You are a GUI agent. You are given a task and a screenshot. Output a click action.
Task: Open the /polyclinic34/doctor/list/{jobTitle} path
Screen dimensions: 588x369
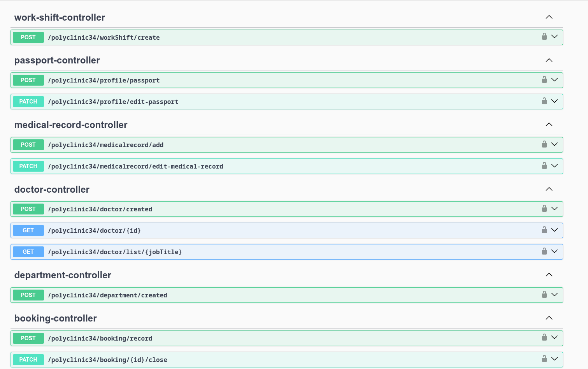115,252
